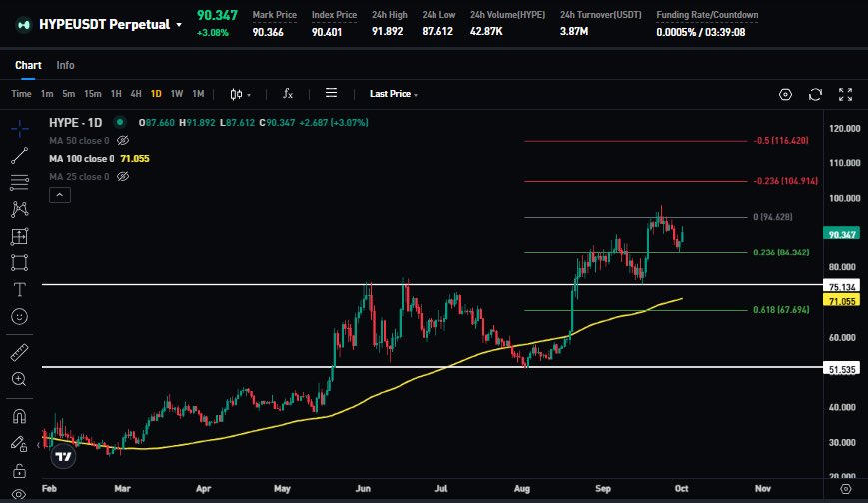
Task: Click the 24h High value 91.892
Action: point(387,32)
